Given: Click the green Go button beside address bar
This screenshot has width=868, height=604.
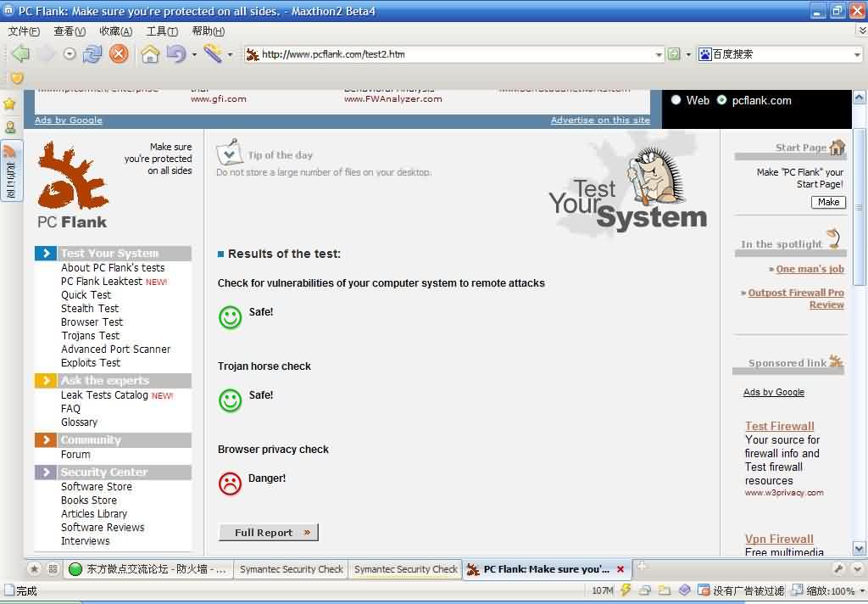Looking at the screenshot, I should coord(674,54).
